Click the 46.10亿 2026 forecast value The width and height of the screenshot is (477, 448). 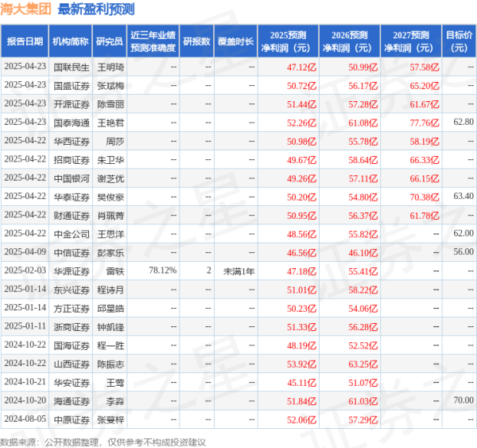click(363, 253)
